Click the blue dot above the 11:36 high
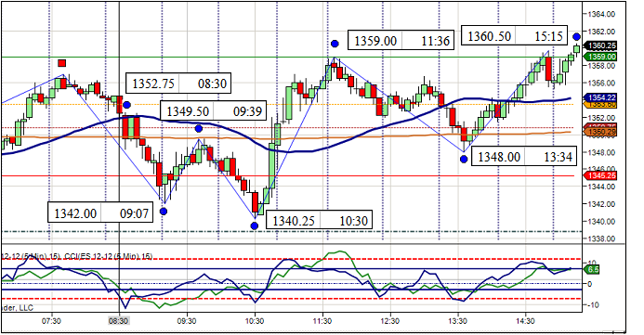Screen dimensions: 644x335 coord(335,44)
